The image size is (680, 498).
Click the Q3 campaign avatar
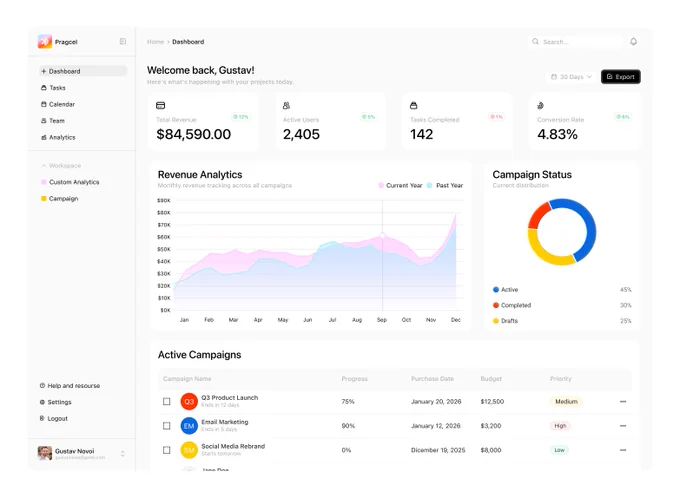[x=189, y=402]
